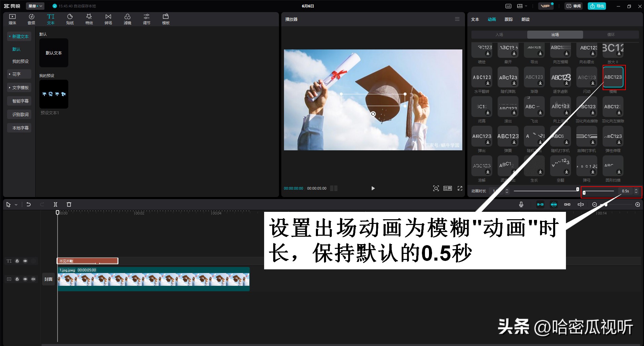
Task: Open the 滤镜 (Filters) panel
Action: pyautogui.click(x=128, y=18)
